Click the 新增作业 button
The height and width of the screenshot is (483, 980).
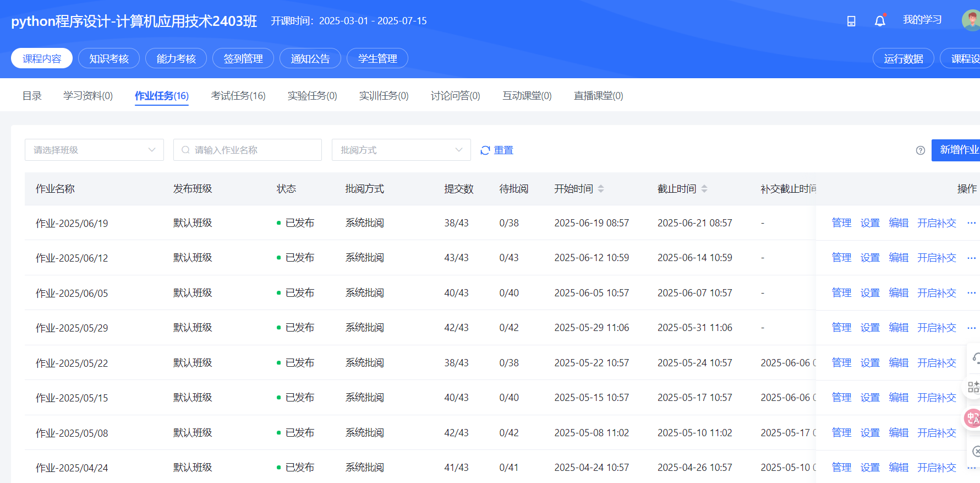coord(956,150)
